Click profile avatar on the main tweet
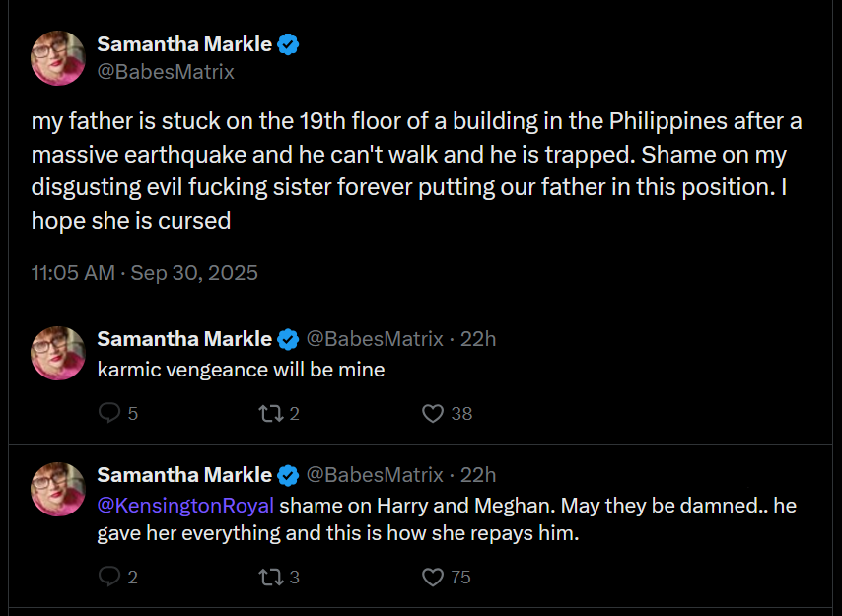Viewport: 842px width, 616px height. 58,57
